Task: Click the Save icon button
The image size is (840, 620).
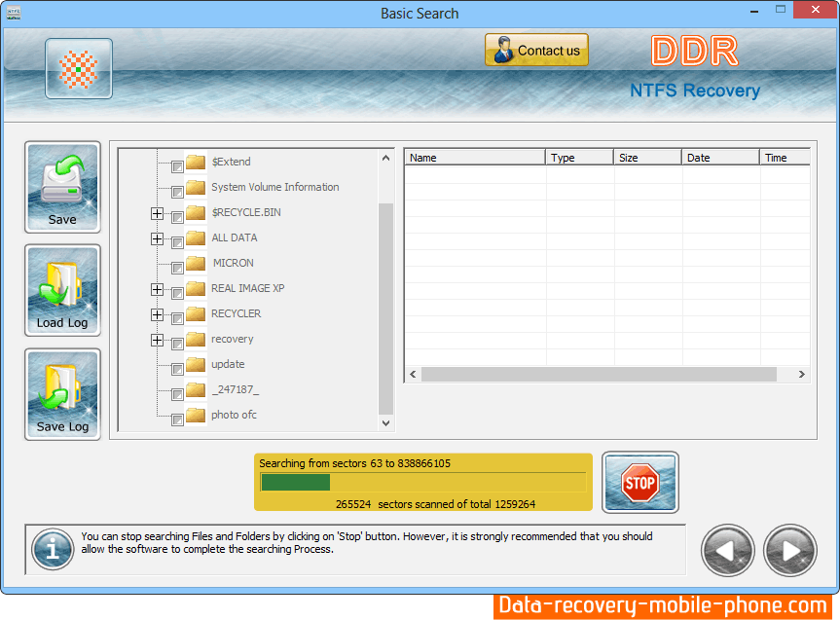Action: pyautogui.click(x=62, y=187)
